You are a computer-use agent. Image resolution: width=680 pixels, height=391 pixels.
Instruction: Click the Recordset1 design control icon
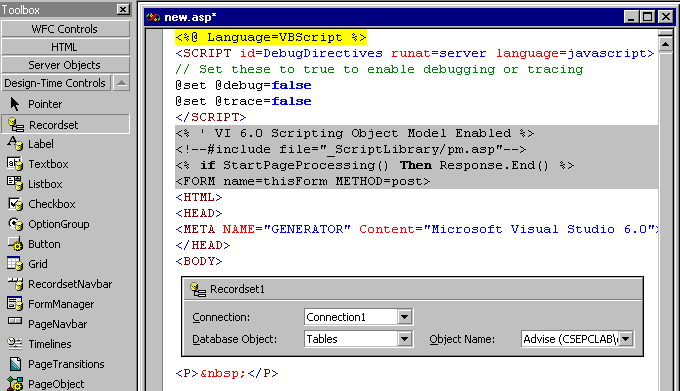198,290
